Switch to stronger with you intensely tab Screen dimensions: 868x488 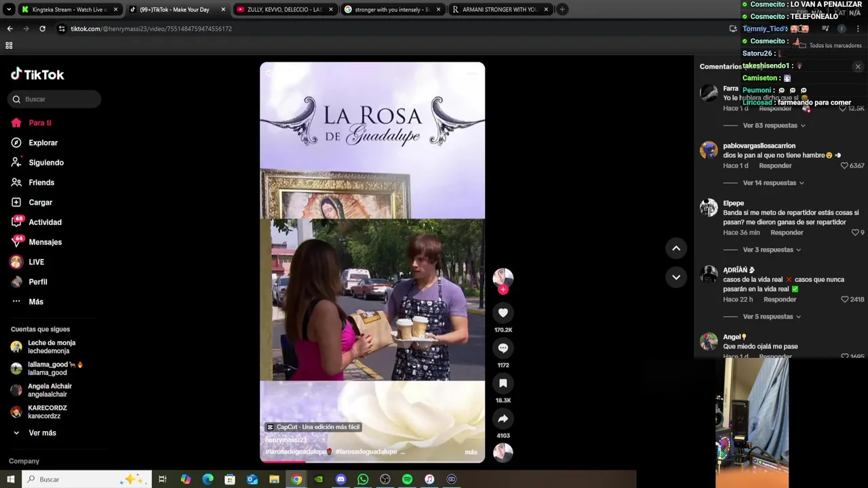(392, 9)
